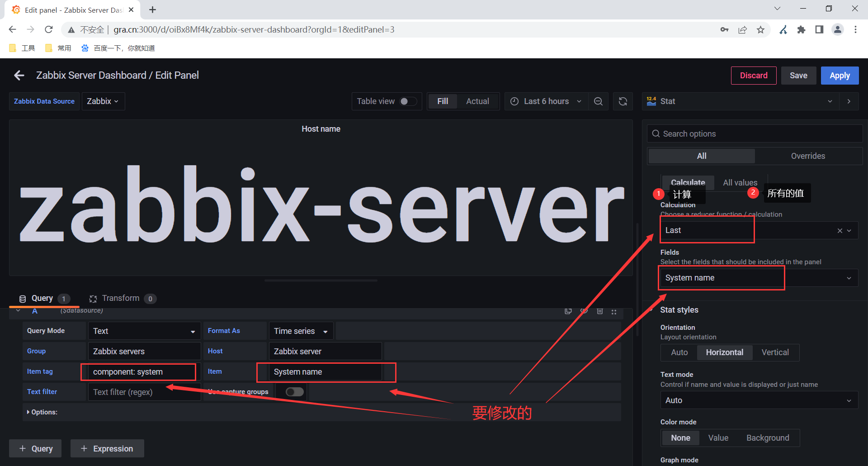This screenshot has width=868, height=466.
Task: Click the drag handle icon of query A
Action: (x=614, y=311)
